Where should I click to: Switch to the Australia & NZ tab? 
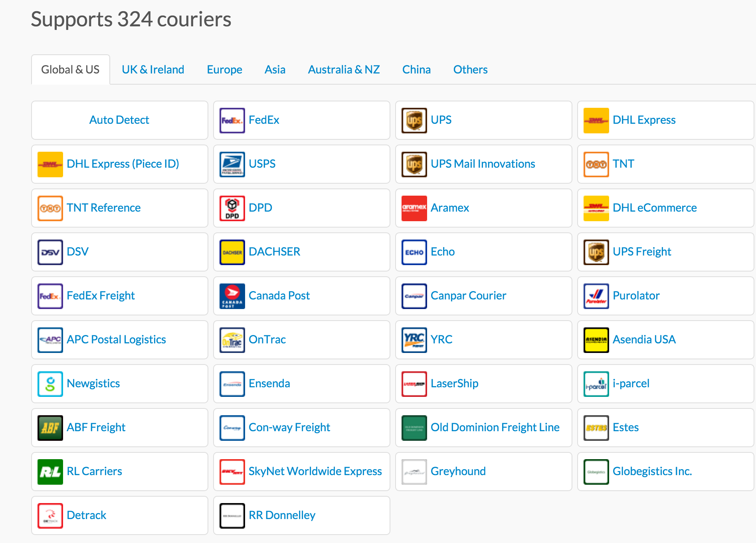click(344, 69)
